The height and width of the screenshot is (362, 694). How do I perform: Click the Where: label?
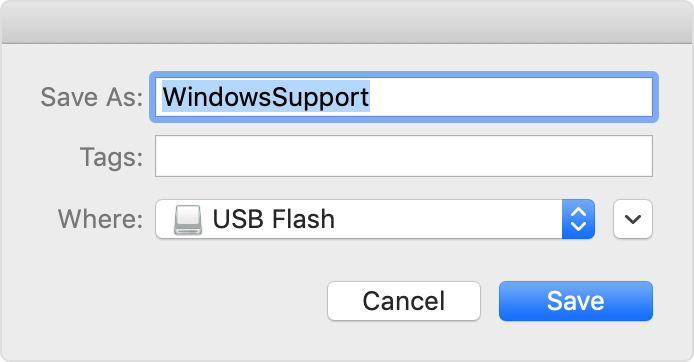[x=100, y=219]
